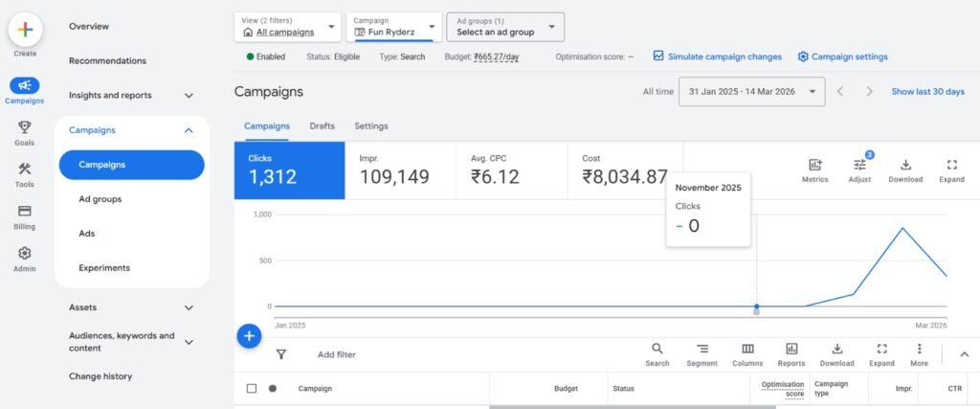Click Simulate campaign changes
Image resolution: width=980 pixels, height=409 pixels.
click(718, 57)
